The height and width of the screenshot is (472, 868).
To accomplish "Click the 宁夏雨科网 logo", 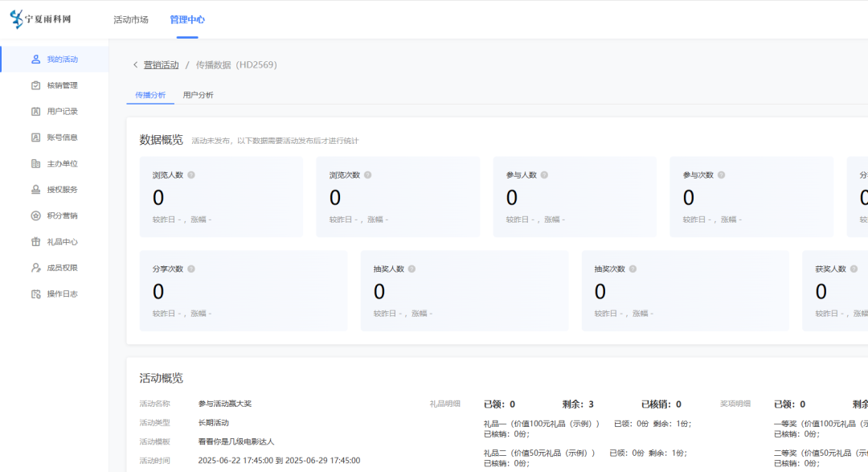I will (40, 18).
